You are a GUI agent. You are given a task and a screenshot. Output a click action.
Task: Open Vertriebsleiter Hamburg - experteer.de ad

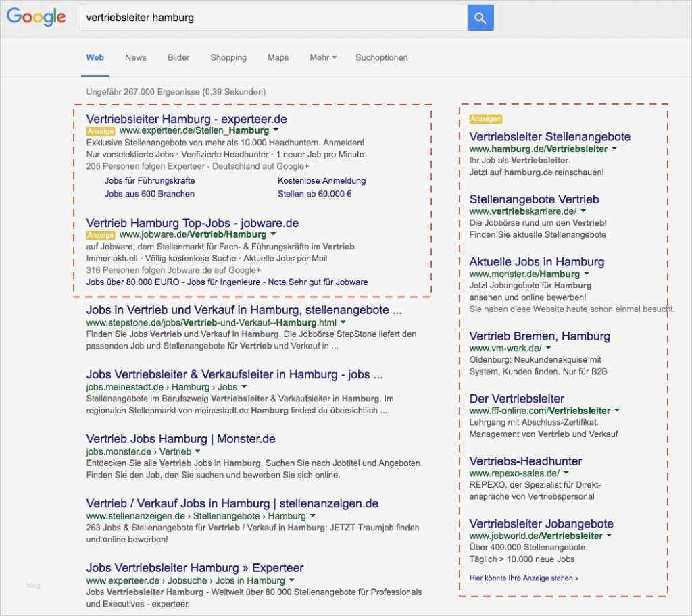[x=187, y=119]
